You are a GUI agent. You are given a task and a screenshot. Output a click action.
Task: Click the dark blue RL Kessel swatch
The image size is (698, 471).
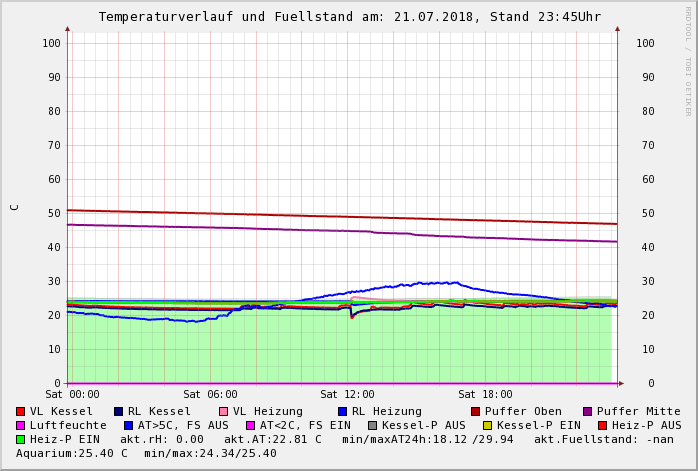118,411
